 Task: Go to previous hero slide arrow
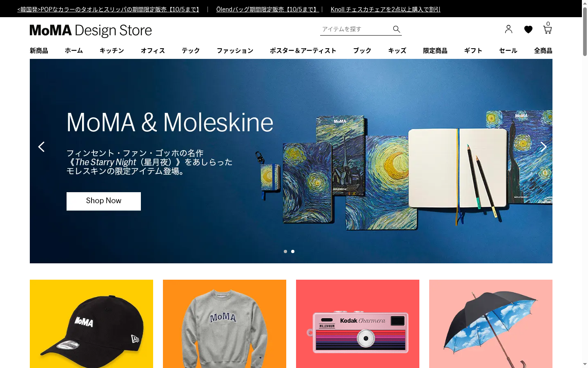click(41, 147)
